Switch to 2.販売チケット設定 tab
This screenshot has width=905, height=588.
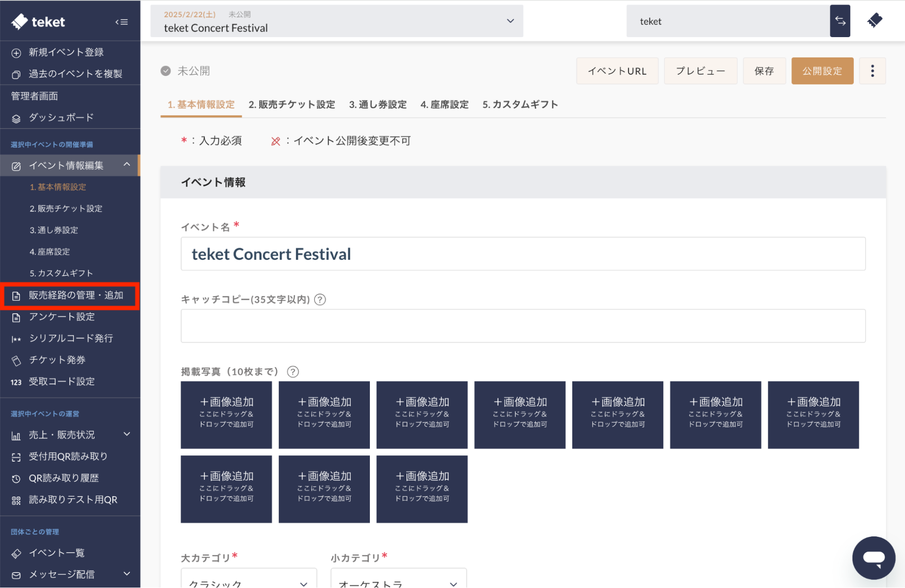pyautogui.click(x=292, y=105)
